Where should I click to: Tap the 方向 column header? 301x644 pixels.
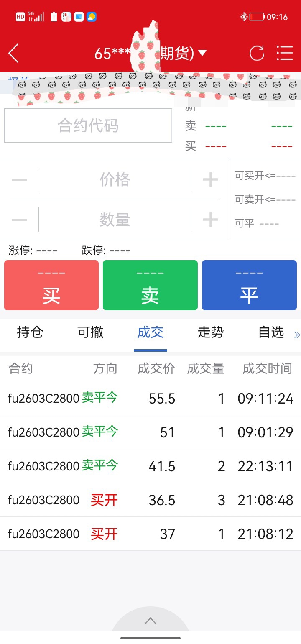(105, 368)
